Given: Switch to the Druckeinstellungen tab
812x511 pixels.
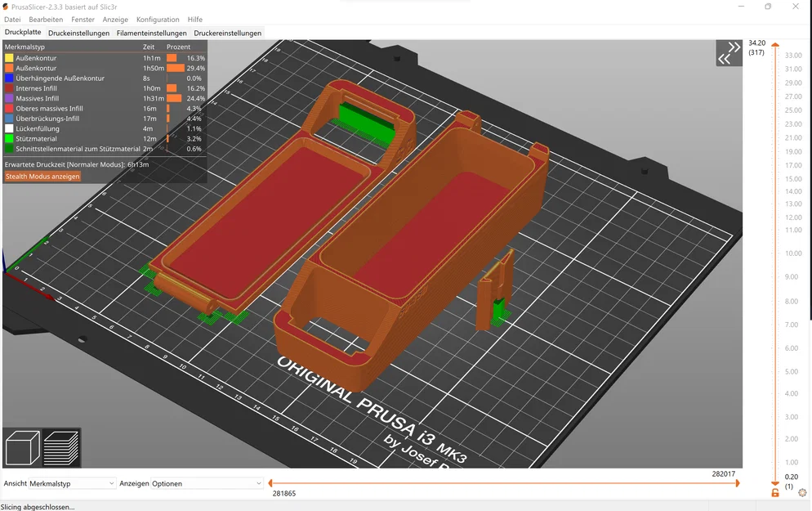Looking at the screenshot, I should click(x=78, y=33).
